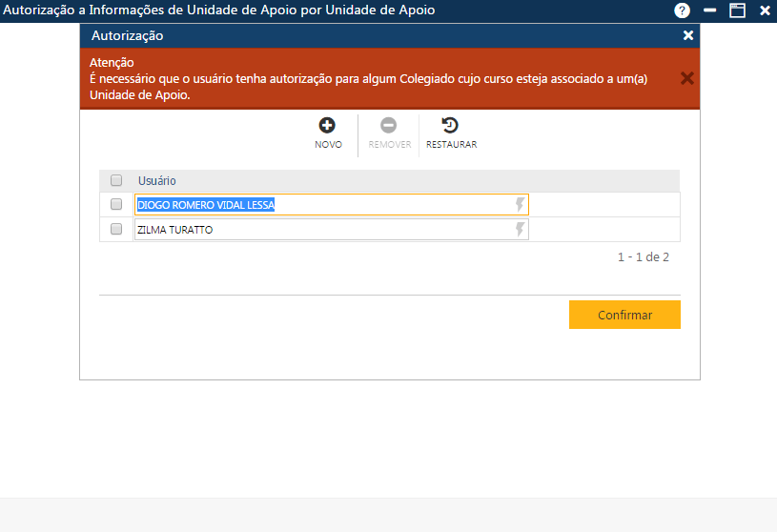This screenshot has width=777, height=532.
Task: Maximize the application window
Action: pos(737,10)
